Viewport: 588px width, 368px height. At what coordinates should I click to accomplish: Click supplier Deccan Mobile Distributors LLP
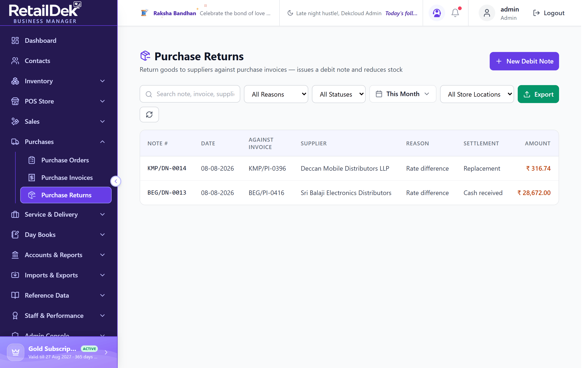(x=345, y=168)
